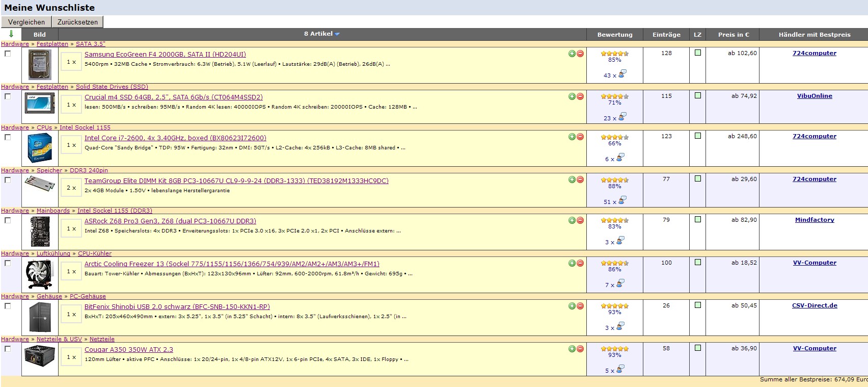This screenshot has height=387, width=868.
Task: Open the ASRock Z68 Pro3 Gen3 product link
Action: [170, 221]
